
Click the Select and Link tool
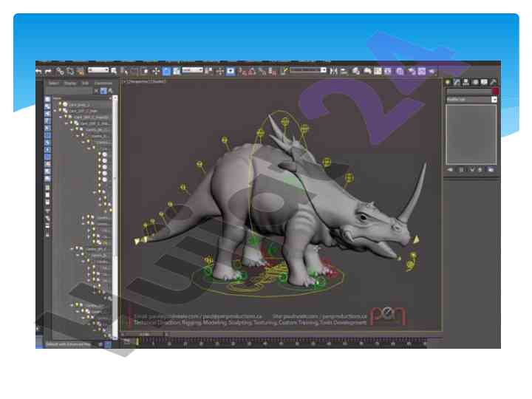[61, 71]
